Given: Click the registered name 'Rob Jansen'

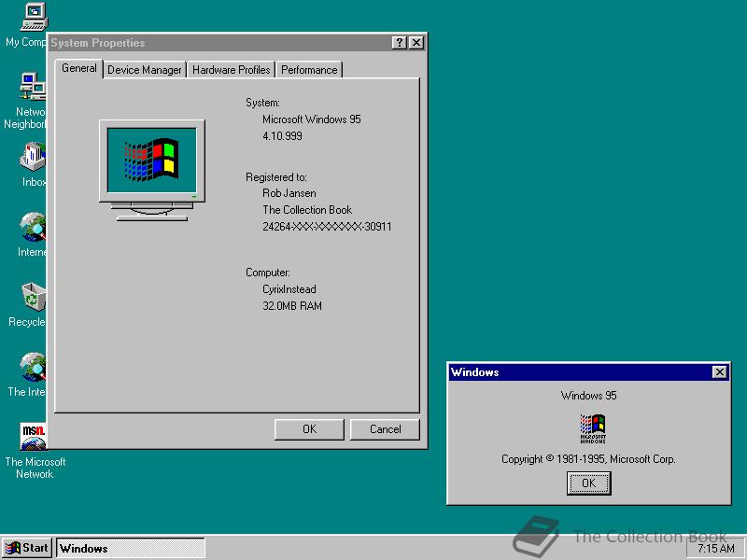Looking at the screenshot, I should pyautogui.click(x=289, y=193).
